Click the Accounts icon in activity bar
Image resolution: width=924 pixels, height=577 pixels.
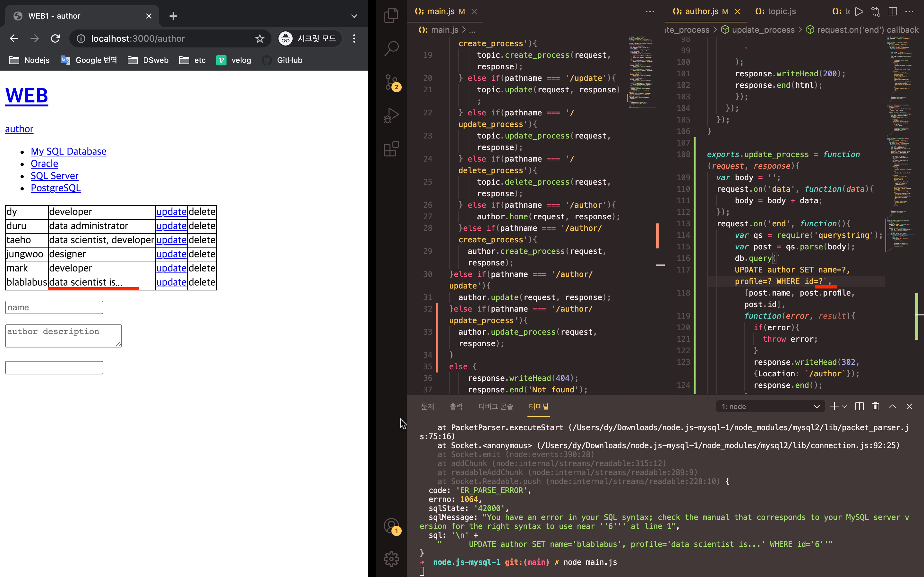pyautogui.click(x=391, y=526)
